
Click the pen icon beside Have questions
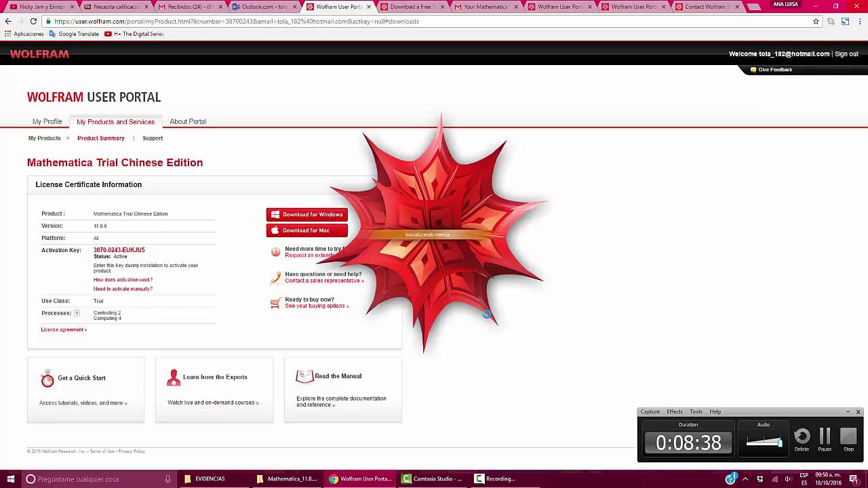(x=275, y=277)
